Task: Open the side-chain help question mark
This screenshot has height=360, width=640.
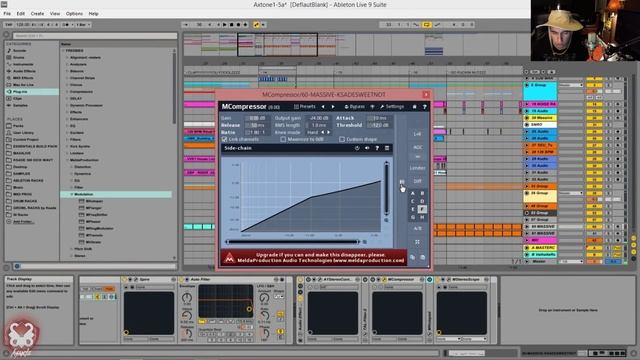Action: [377, 148]
